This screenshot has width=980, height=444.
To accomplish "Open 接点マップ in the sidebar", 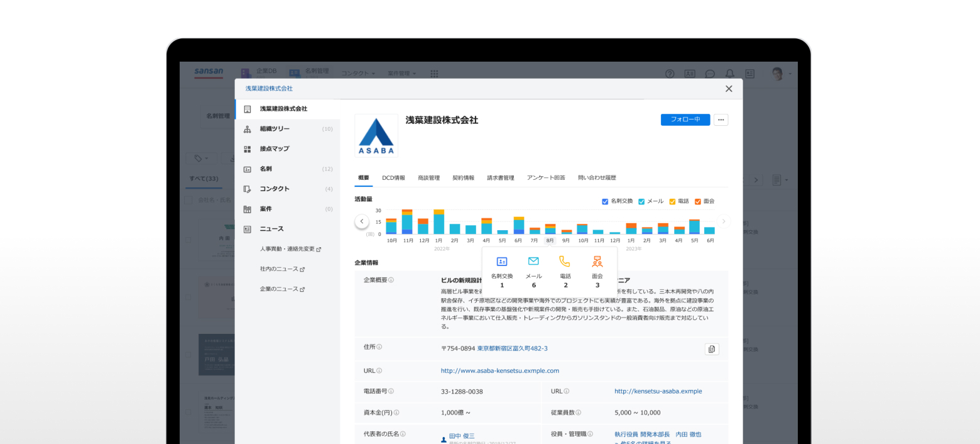I will (x=288, y=149).
